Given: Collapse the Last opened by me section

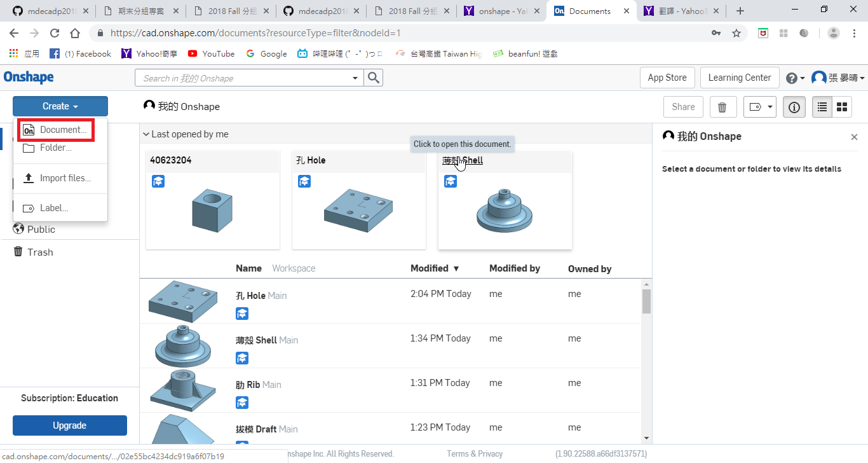Looking at the screenshot, I should [147, 134].
